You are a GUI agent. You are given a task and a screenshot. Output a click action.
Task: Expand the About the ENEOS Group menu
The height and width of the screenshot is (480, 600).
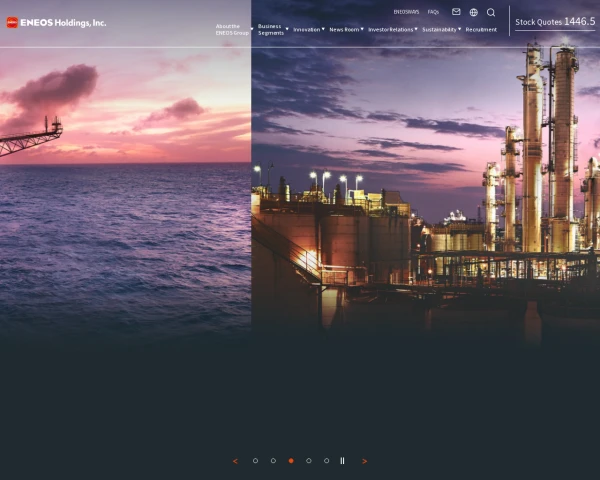[233, 30]
